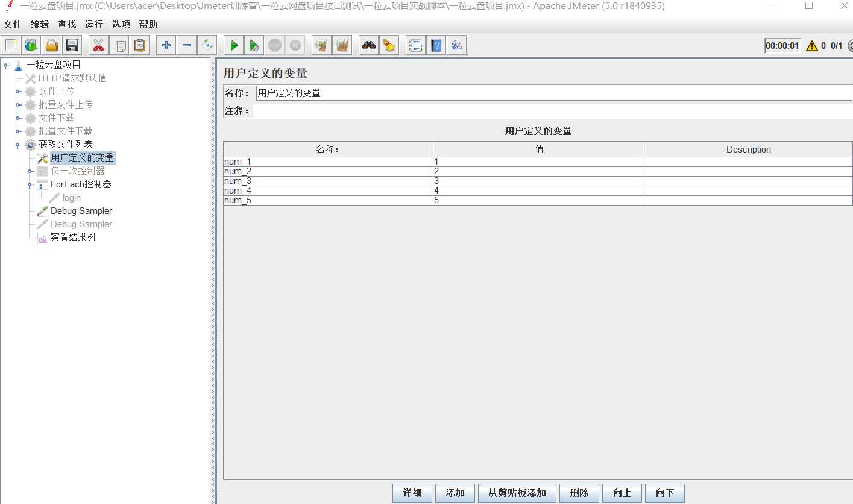The height and width of the screenshot is (504, 853).
Task: Expand the 批量文件下载 thread group
Action: [x=18, y=131]
